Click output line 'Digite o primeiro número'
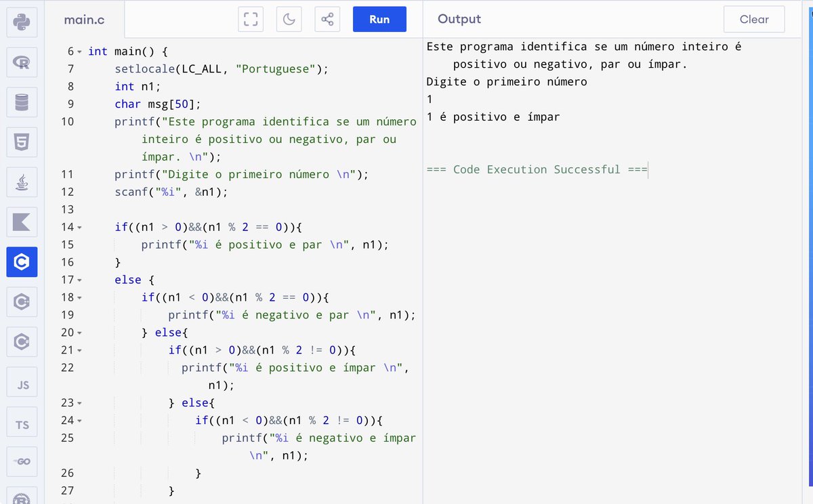The width and height of the screenshot is (813, 504). tap(507, 81)
